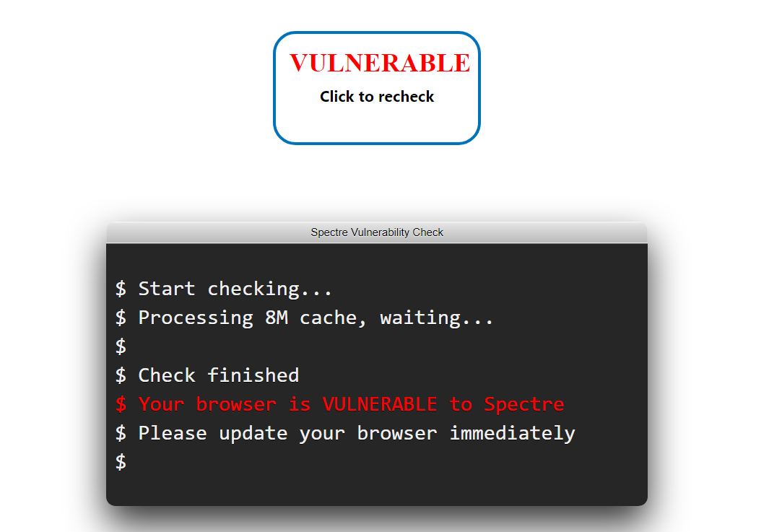Viewport: 769px width, 532px height.
Task: Click the dollar sign before 'Start checking'
Action: [121, 289]
